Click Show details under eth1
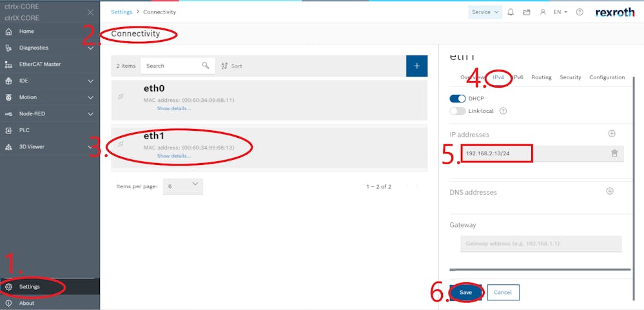The image size is (644, 310). pos(174,156)
